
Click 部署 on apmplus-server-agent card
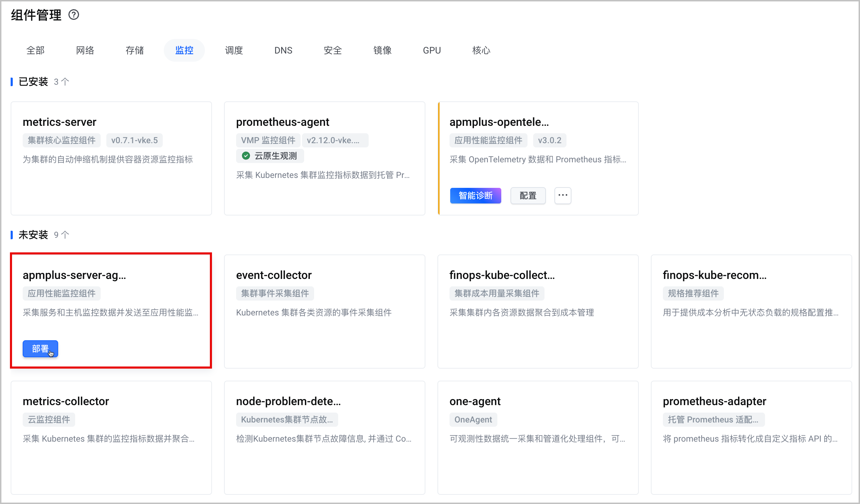click(x=40, y=349)
